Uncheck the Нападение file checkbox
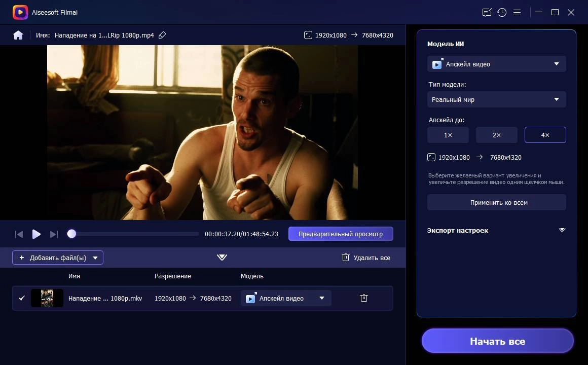Viewport: 588px width, 365px height. point(22,298)
